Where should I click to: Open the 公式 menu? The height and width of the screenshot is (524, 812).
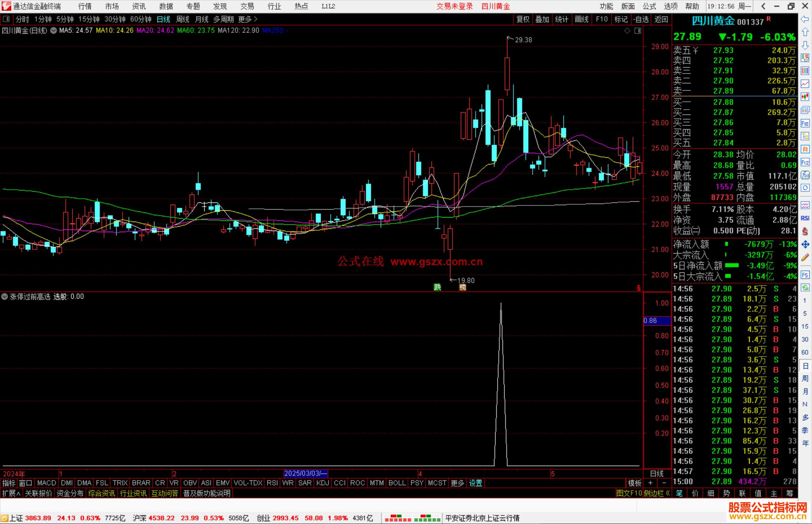pyautogui.click(x=649, y=6)
